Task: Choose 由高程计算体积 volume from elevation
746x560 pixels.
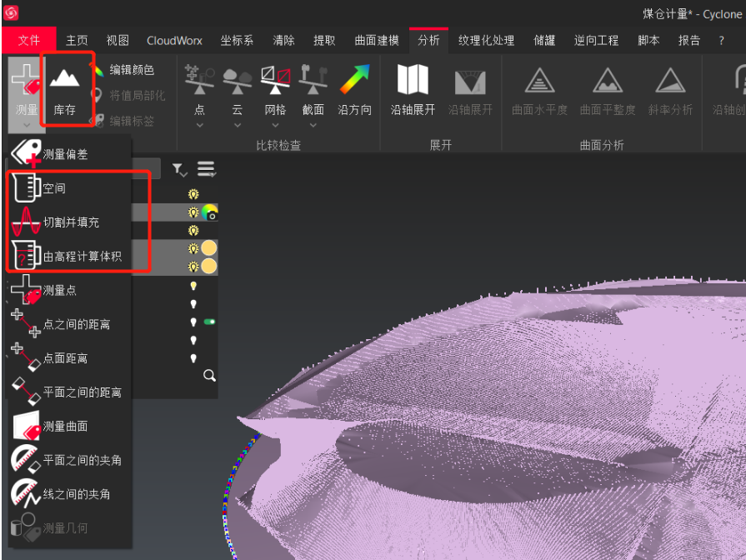Action: point(69,257)
